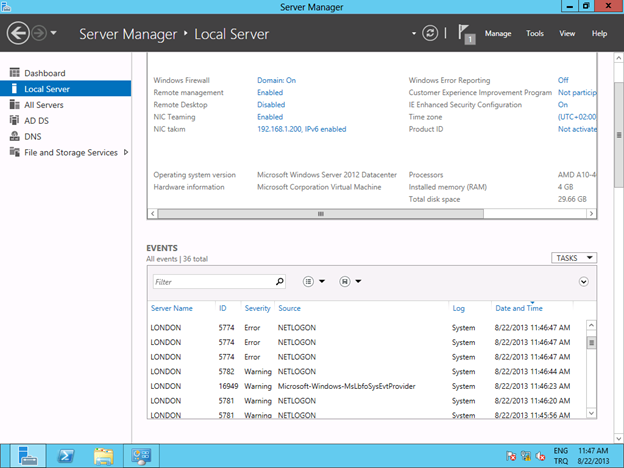Click the 192.168.1.200, IPv6 enabled link
This screenshot has height=468, width=624.
tap(302, 129)
